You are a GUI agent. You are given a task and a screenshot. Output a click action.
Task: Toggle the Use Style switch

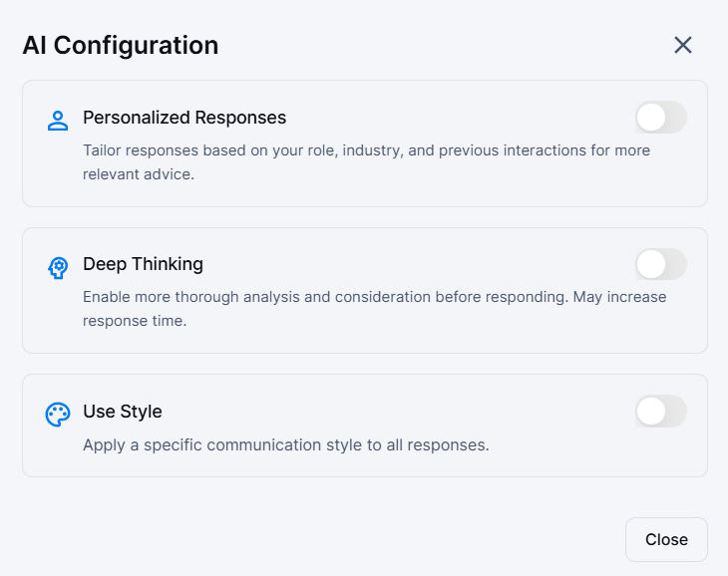tap(660, 412)
